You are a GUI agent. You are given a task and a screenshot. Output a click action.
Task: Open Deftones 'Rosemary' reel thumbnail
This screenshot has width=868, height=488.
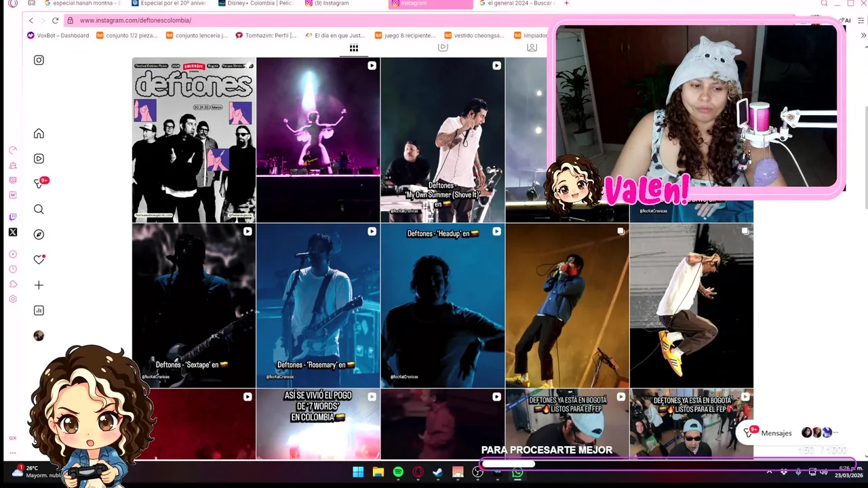coord(318,306)
